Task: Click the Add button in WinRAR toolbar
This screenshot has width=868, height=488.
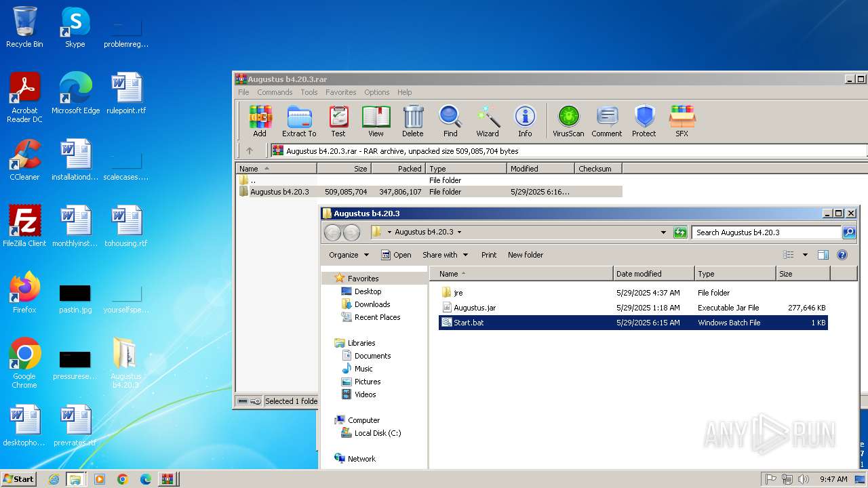Action: coord(260,121)
